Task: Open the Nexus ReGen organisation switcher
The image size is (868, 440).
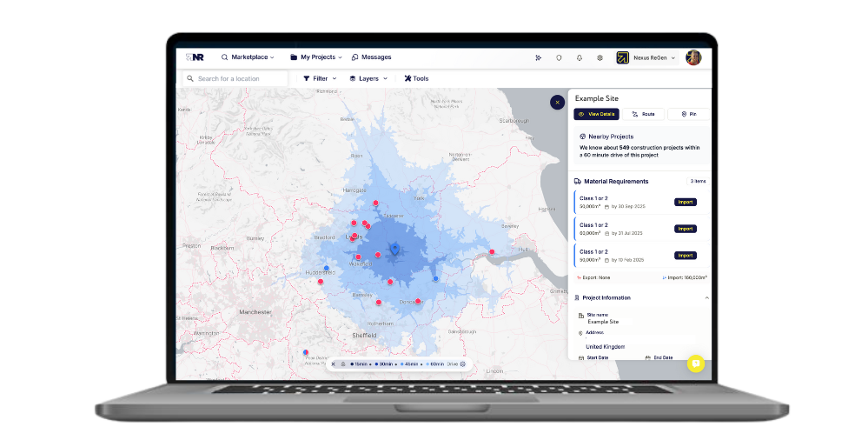Action: 646,57
